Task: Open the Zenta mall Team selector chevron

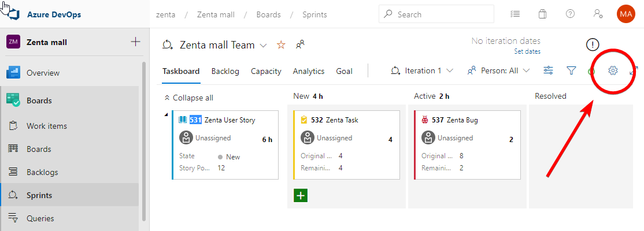Action: click(264, 45)
